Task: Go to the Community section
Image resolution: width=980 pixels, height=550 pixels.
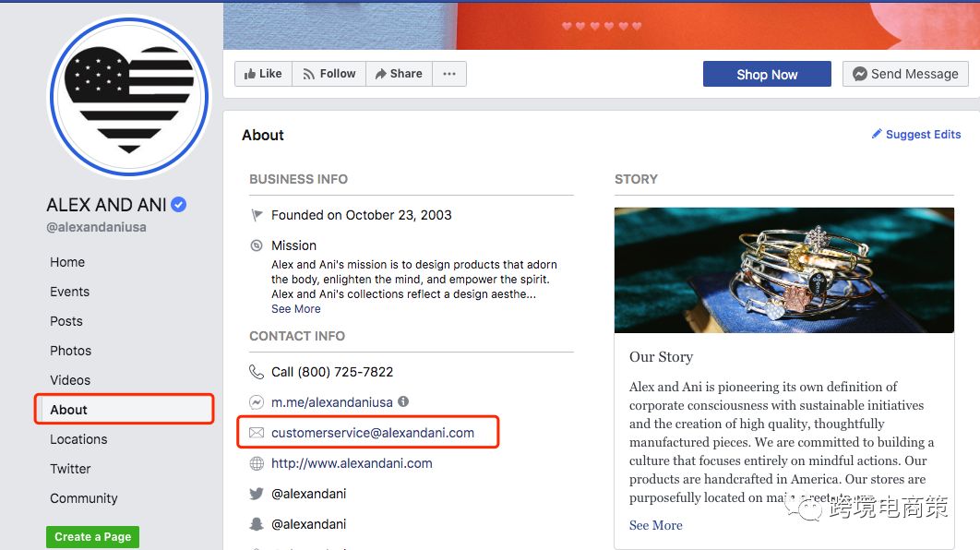Action: point(84,498)
